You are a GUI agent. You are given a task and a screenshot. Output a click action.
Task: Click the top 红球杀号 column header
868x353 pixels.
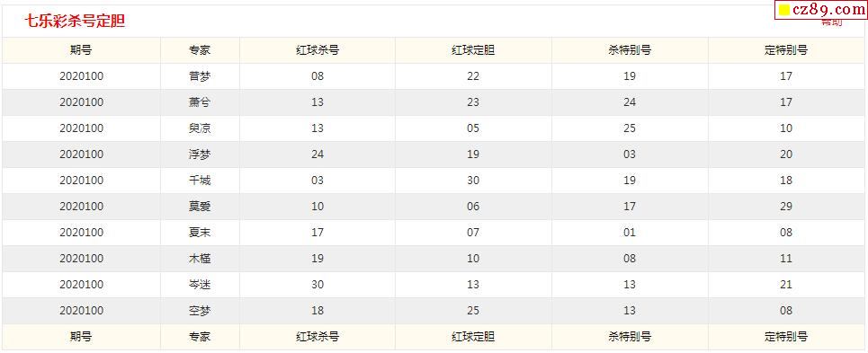point(318,50)
